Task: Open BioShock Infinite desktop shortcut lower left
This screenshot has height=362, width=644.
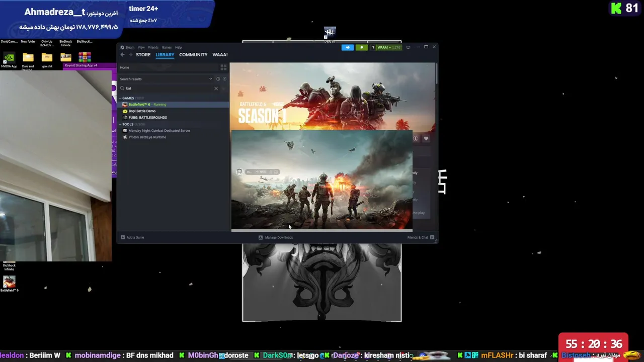Action: coord(9,266)
